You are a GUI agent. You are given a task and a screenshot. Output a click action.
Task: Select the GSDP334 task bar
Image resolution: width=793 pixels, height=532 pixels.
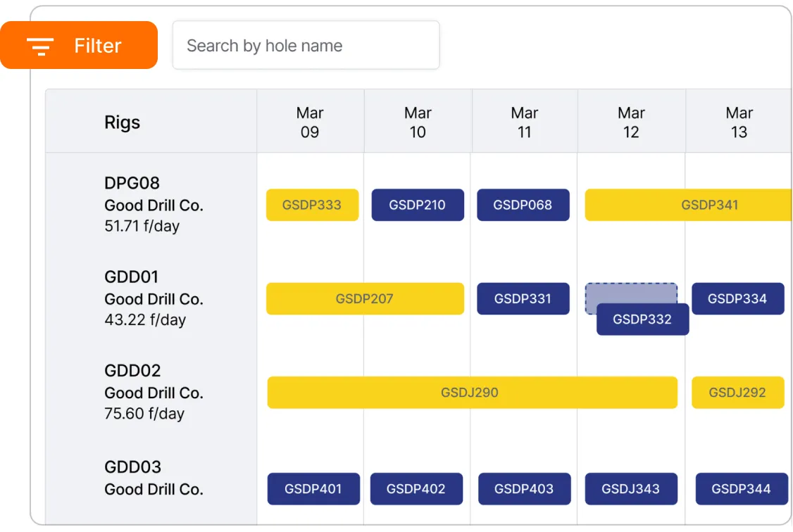(x=738, y=298)
